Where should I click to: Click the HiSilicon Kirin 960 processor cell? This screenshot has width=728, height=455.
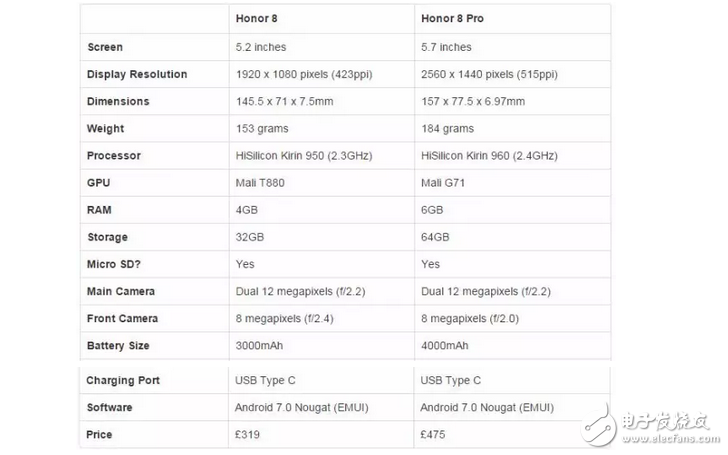pyautogui.click(x=490, y=155)
